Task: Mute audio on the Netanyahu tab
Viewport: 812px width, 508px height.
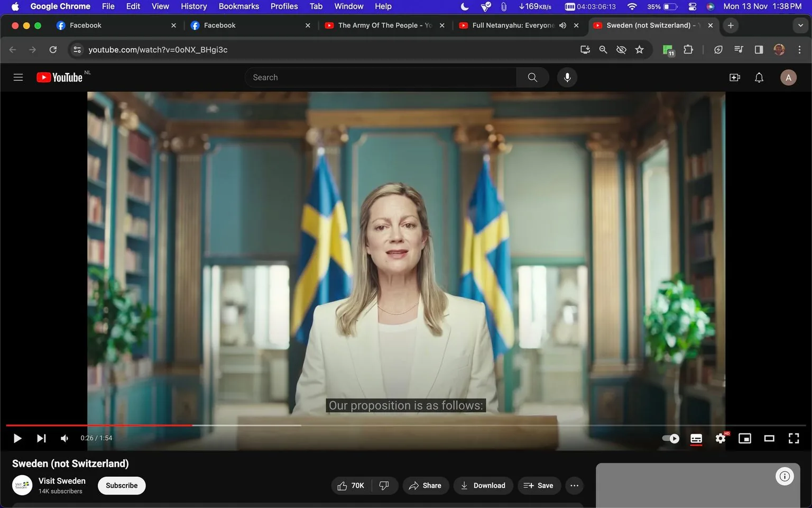Action: pos(562,25)
